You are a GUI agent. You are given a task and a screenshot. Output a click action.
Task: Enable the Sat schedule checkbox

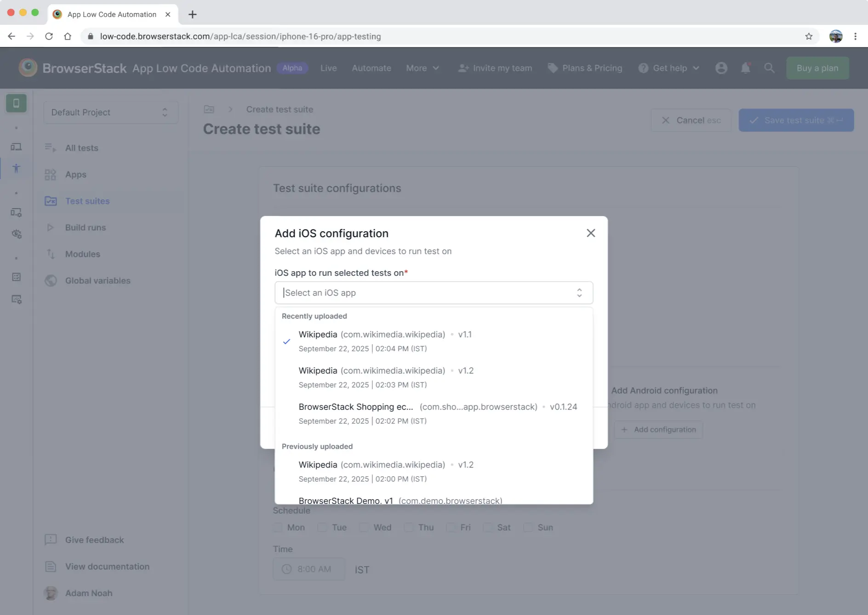(487, 528)
